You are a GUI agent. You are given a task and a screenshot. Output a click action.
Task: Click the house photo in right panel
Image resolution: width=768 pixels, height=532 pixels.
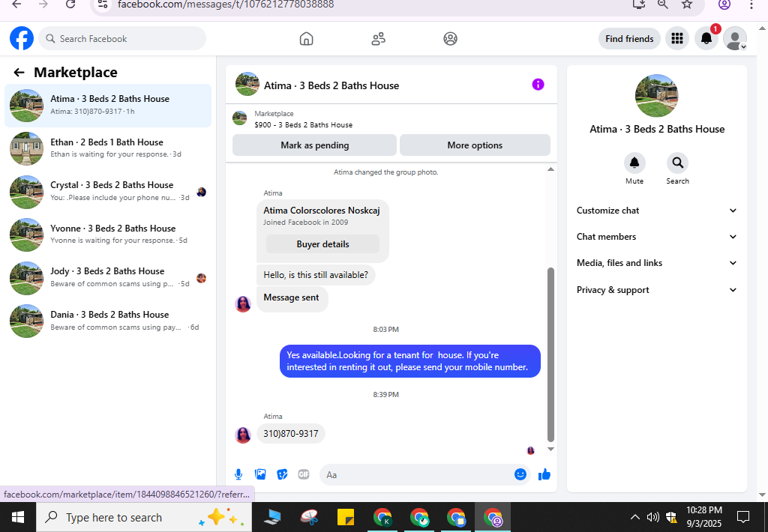tap(656, 96)
